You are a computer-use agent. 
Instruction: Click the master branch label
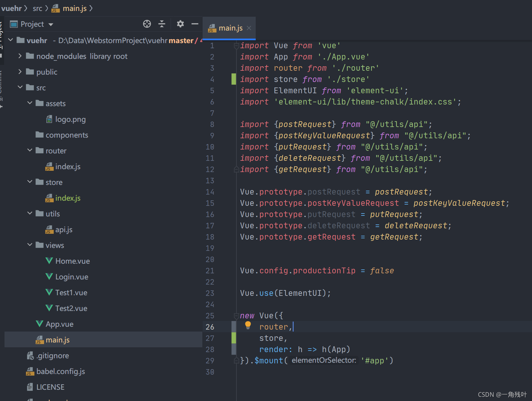click(x=181, y=41)
